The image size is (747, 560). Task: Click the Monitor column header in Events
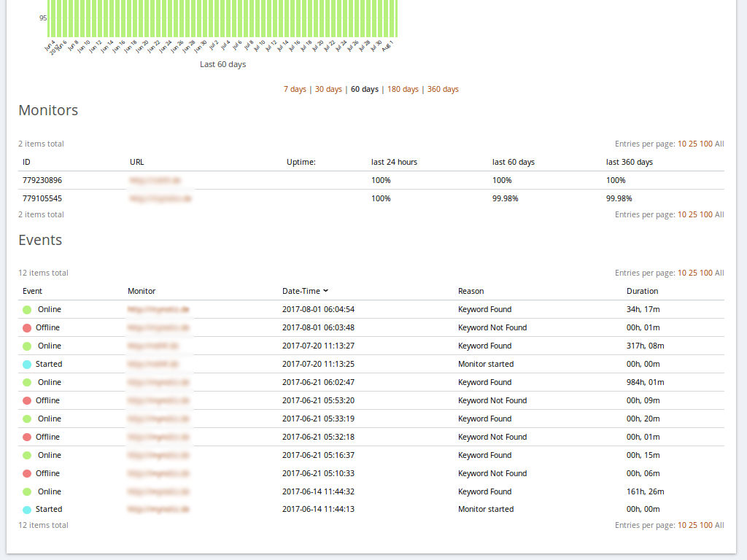pos(142,291)
